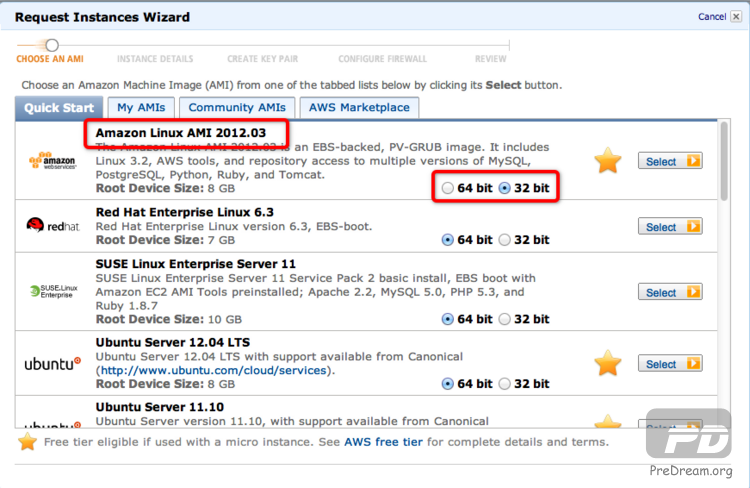Select the Ubuntu Server 12.04 LTS image

point(670,364)
